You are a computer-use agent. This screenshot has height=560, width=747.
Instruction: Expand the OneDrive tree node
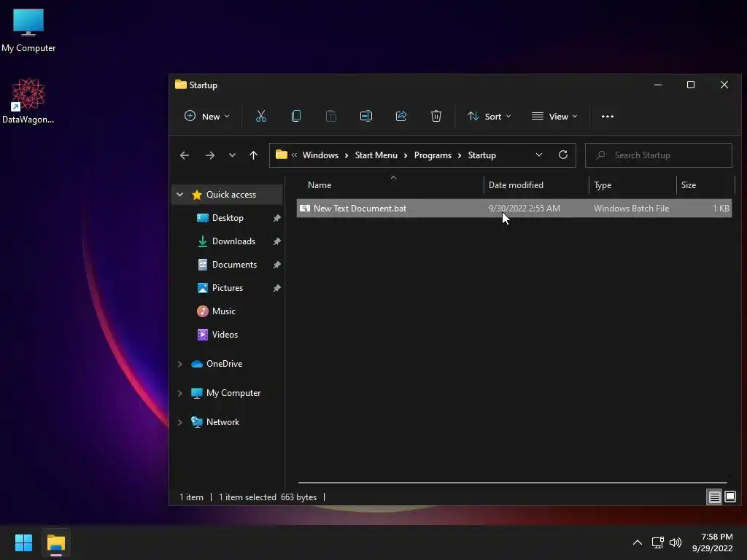coord(179,364)
